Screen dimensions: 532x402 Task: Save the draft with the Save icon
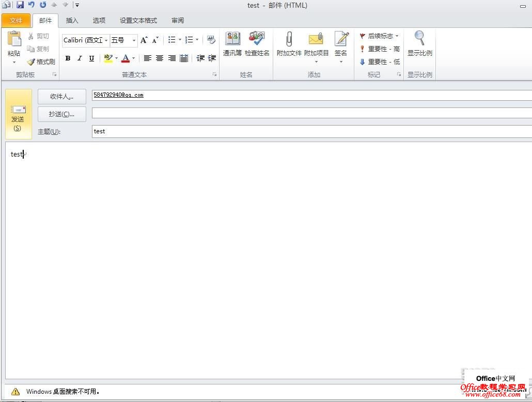(20, 5)
